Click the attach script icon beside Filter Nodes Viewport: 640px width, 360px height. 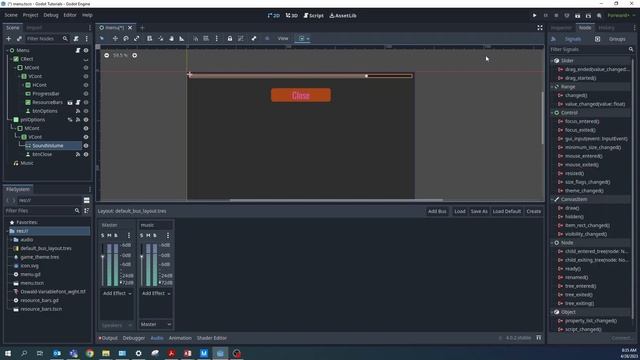[x=76, y=39]
